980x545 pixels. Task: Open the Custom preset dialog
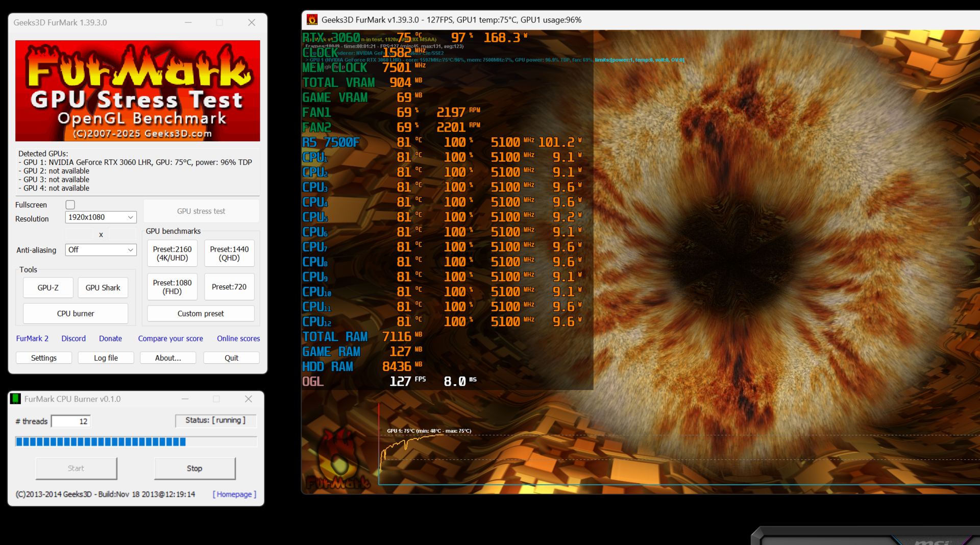200,313
